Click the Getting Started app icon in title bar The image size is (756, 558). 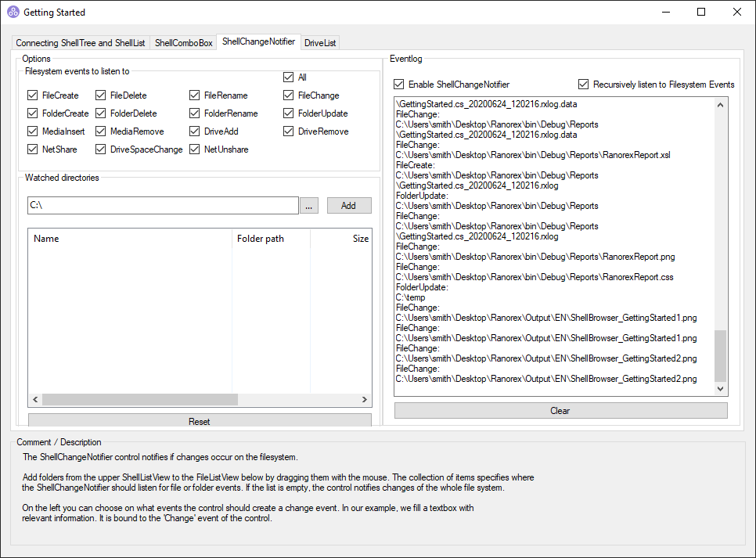coord(13,13)
